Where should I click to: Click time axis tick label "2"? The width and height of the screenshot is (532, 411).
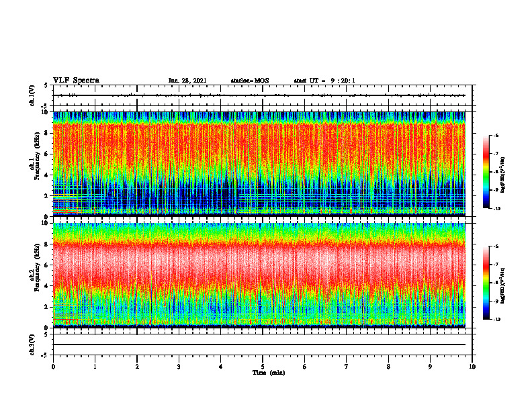(x=137, y=367)
